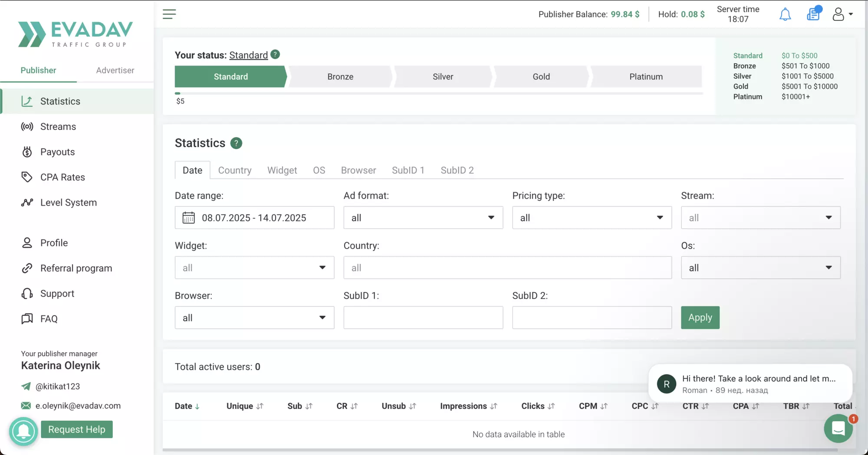Switch to the Country statistics tab
This screenshot has height=455, width=868.
(235, 170)
